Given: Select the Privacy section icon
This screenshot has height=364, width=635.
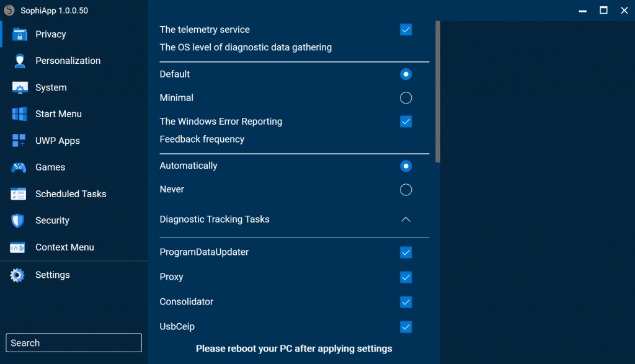Looking at the screenshot, I should click(x=19, y=34).
